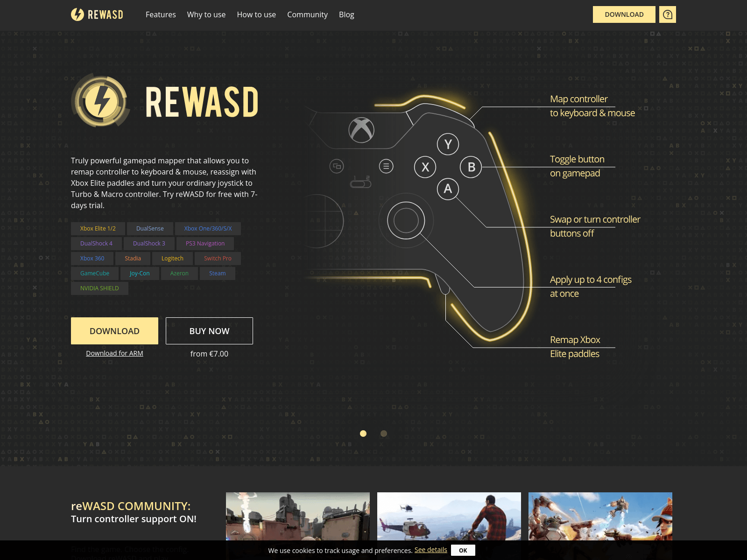Click the profile switch on the controller
Image resolution: width=747 pixels, height=560 pixels.
point(360,184)
